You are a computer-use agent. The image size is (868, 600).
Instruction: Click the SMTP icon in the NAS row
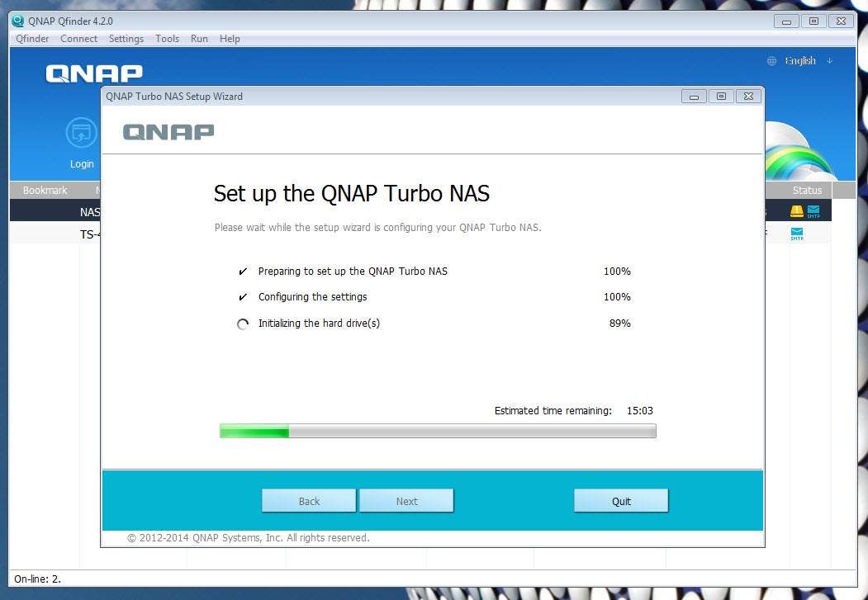[x=813, y=211]
